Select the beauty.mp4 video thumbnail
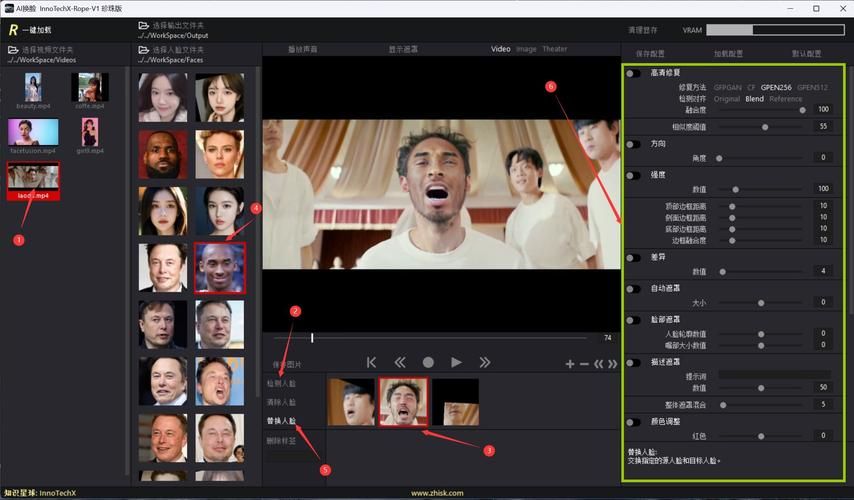Viewport: 854px width, 500px height. 33,90
